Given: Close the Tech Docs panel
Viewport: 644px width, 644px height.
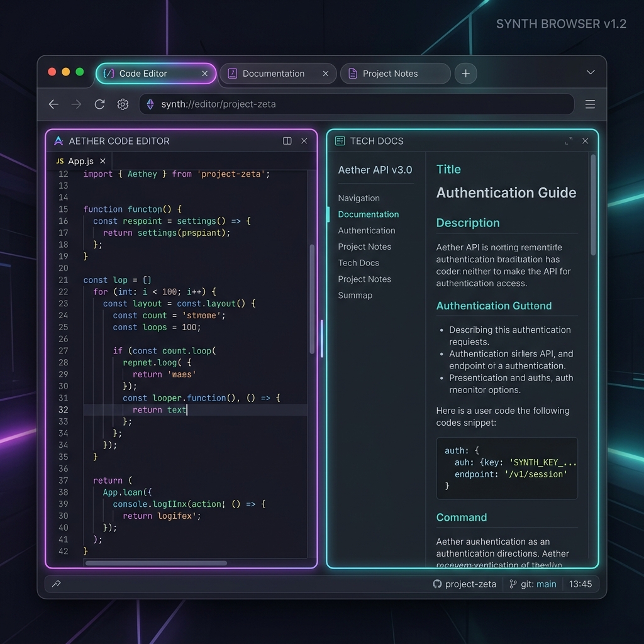Looking at the screenshot, I should click(586, 141).
